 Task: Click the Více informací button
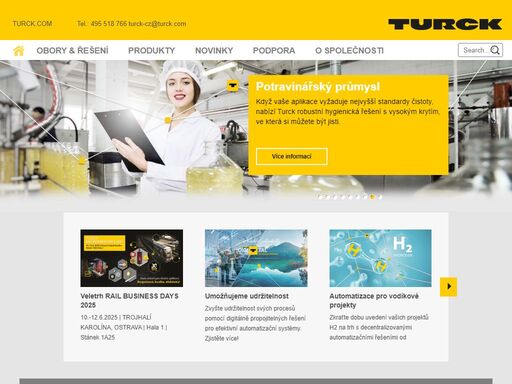pyautogui.click(x=292, y=156)
